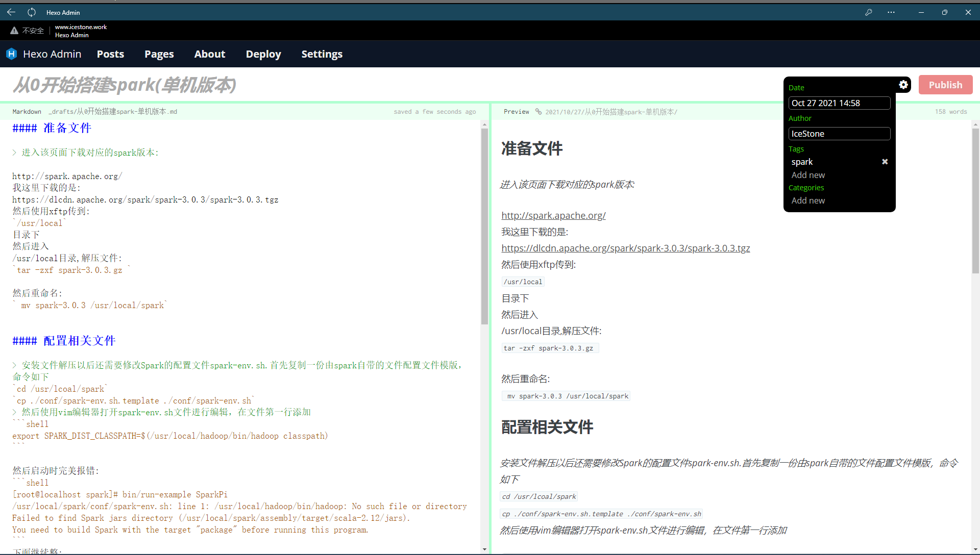
Task: Click the 'cp ./conf/spark-env.sh.template' preview code
Action: [602, 514]
